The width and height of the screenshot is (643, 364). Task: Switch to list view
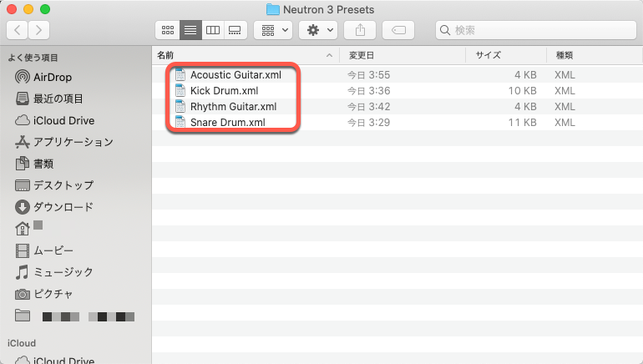(x=190, y=30)
